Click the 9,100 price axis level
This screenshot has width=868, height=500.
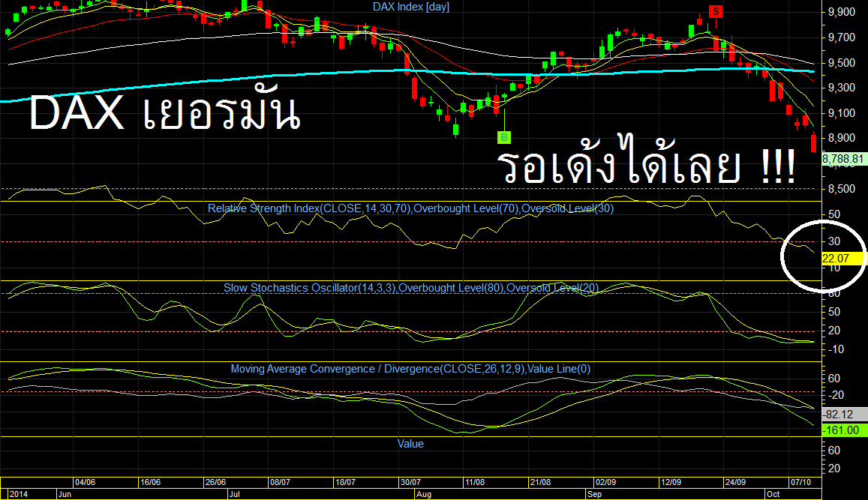pos(842,113)
